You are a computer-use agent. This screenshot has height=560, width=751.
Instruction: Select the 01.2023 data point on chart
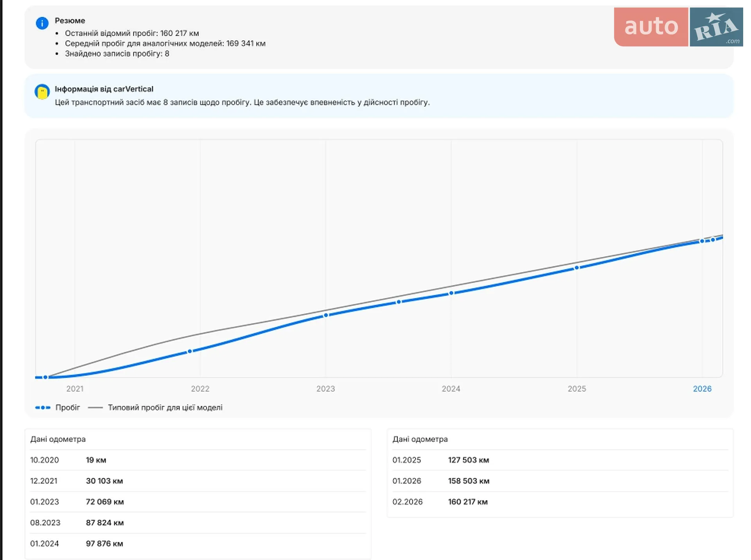pyautogui.click(x=326, y=315)
